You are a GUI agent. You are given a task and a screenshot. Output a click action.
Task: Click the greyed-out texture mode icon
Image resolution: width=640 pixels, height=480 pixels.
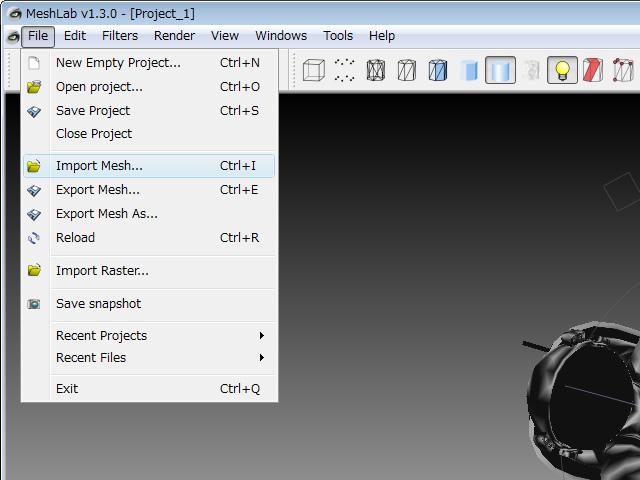tap(531, 70)
